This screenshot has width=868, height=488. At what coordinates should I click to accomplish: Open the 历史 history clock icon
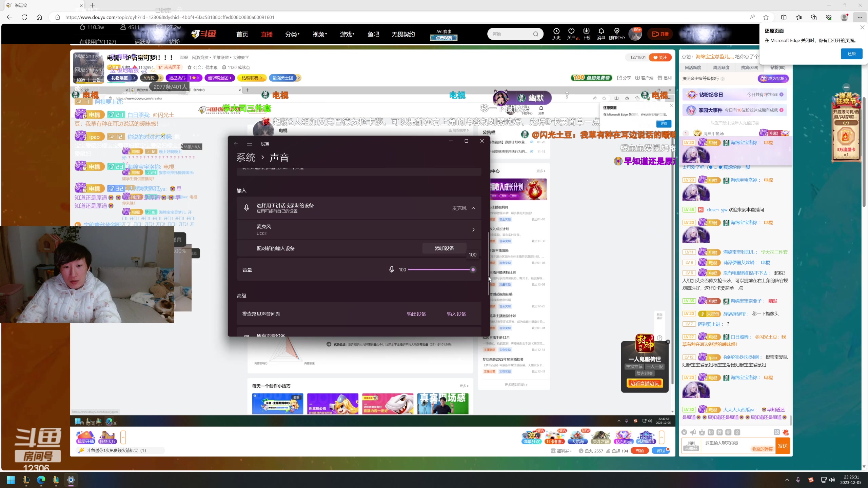pyautogui.click(x=556, y=32)
